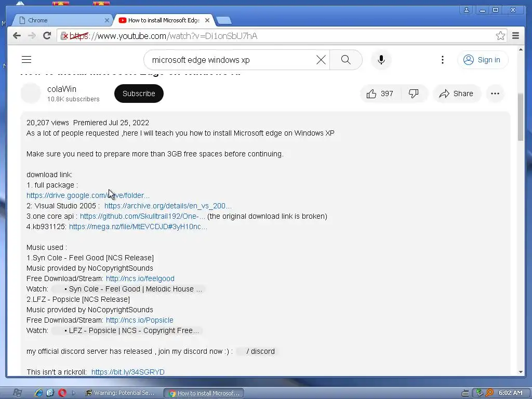Screen dimensions: 532x399
Task: Click the How to install Microsof... taskbar button
Action: pyautogui.click(x=204, y=393)
